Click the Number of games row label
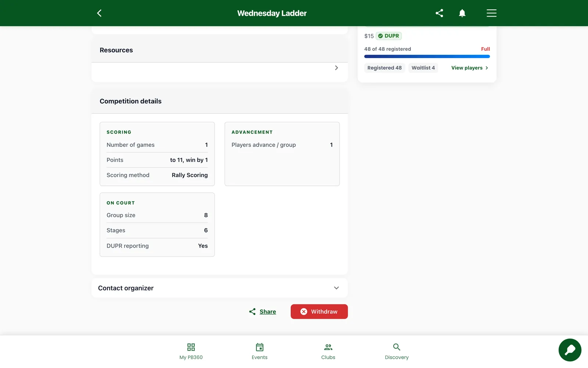Viewport: 588px width, 368px height. click(130, 145)
